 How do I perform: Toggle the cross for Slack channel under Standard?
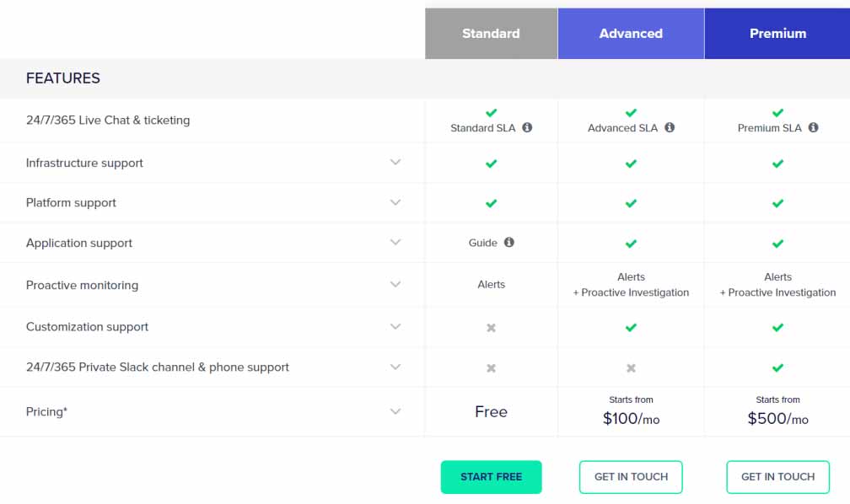[491, 367]
